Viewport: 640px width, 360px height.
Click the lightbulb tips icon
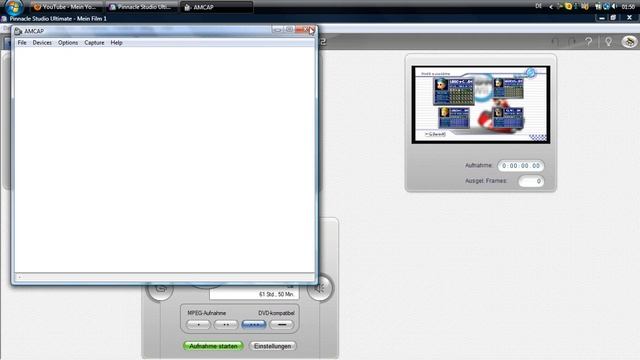(x=609, y=42)
